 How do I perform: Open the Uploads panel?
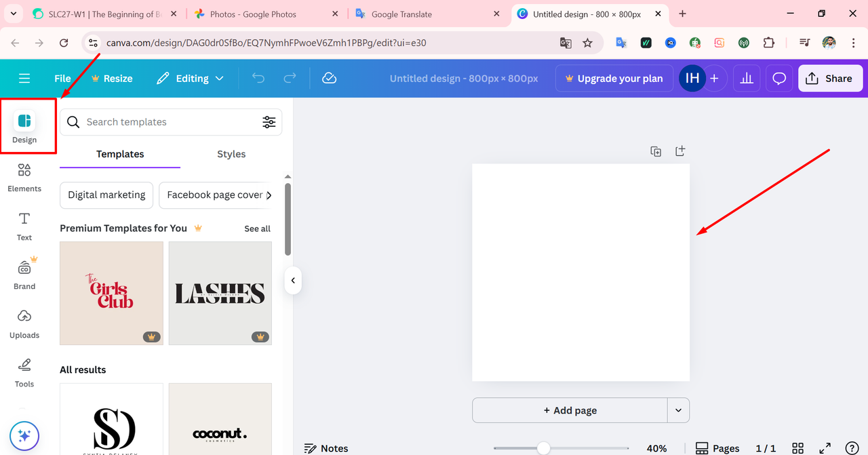24,324
